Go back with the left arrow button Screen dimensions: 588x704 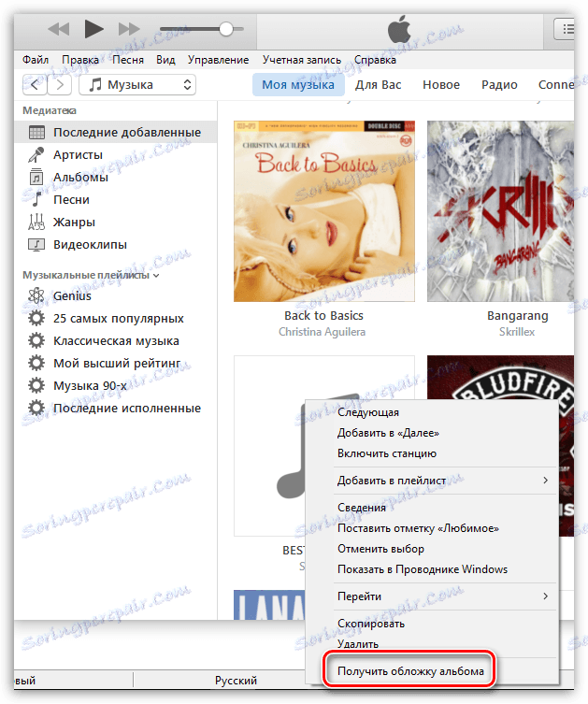35,84
